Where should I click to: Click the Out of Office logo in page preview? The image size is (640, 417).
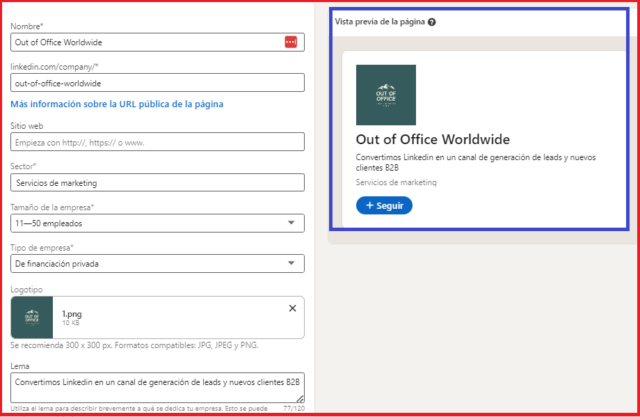tap(386, 95)
